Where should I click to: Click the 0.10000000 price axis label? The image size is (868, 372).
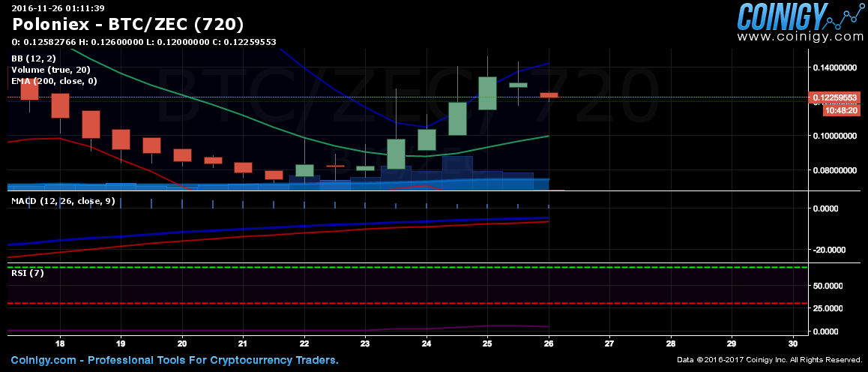(x=835, y=136)
